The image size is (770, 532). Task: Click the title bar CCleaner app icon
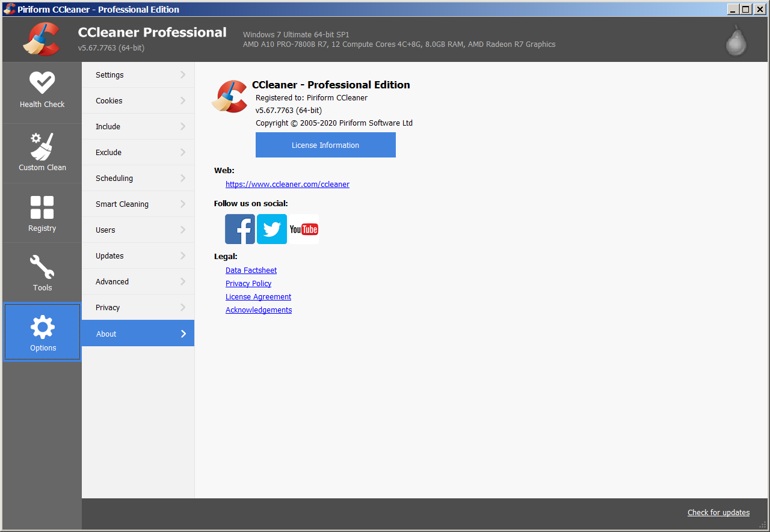[x=10, y=9]
